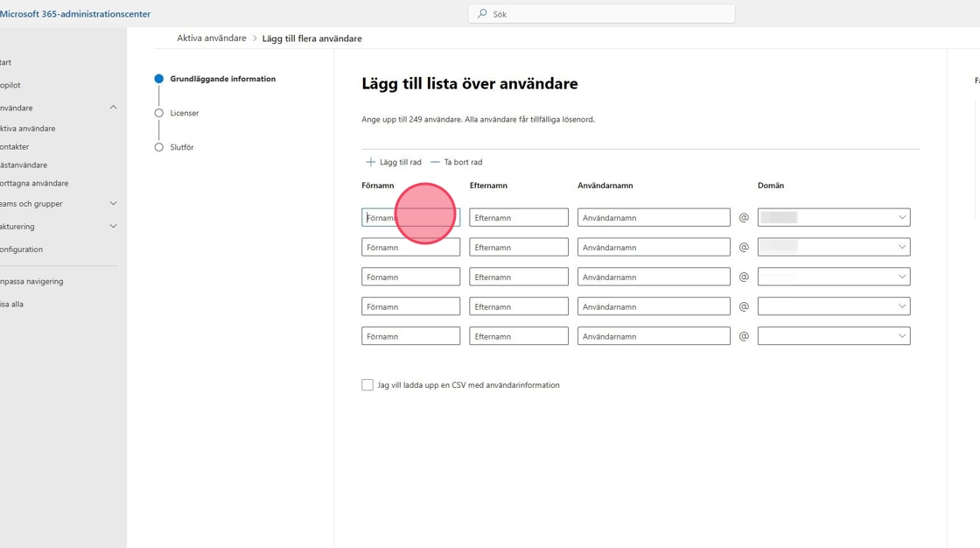Expand the Fakturering navigation section
Viewport: 980px width, 548px height.
click(113, 227)
